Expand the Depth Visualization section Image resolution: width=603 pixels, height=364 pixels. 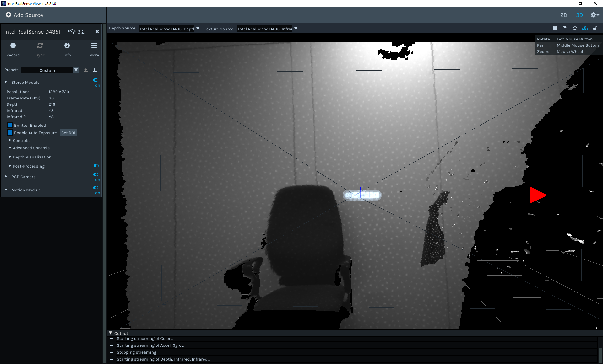pos(10,157)
